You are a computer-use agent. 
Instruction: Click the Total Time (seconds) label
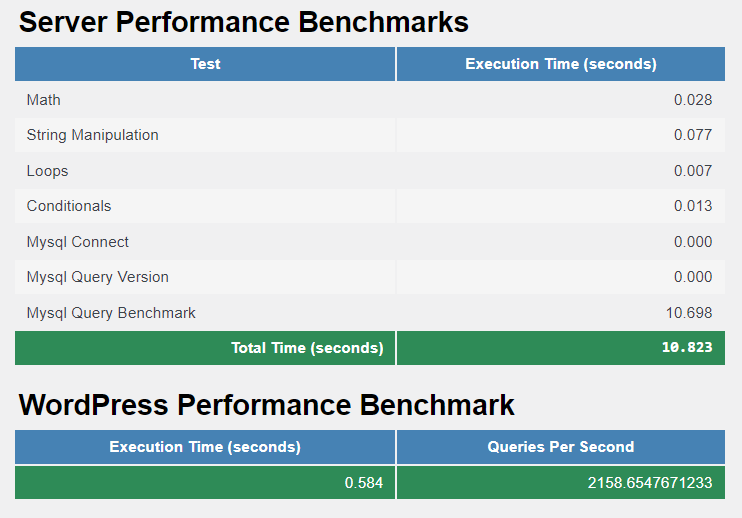(x=307, y=348)
